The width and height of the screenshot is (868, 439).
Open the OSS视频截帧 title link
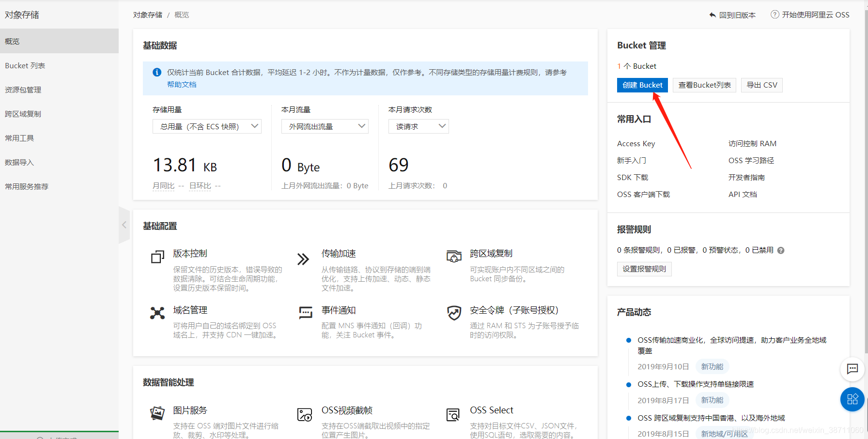347,410
